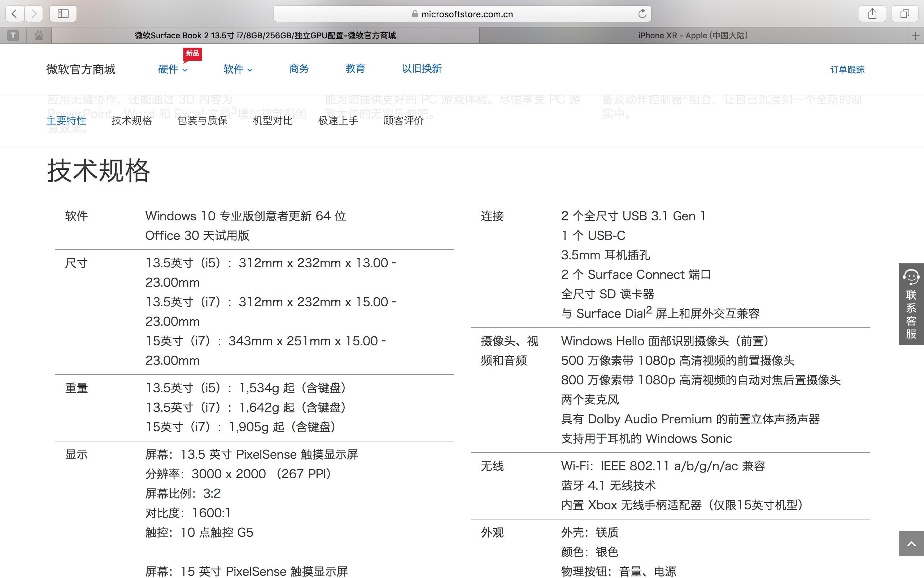Switch to the iPhone XR - Apple tab
Viewport: 924px width, 578px height.
[x=693, y=36]
